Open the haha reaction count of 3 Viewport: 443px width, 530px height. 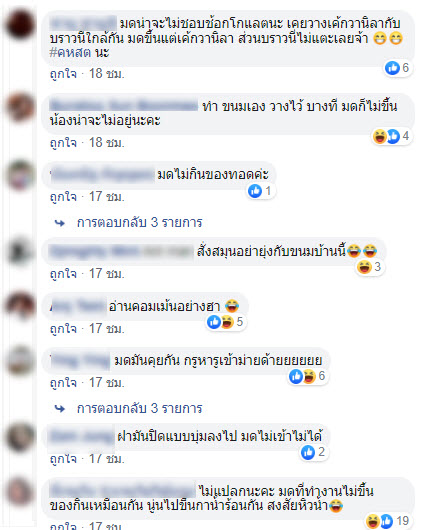[x=369, y=267]
